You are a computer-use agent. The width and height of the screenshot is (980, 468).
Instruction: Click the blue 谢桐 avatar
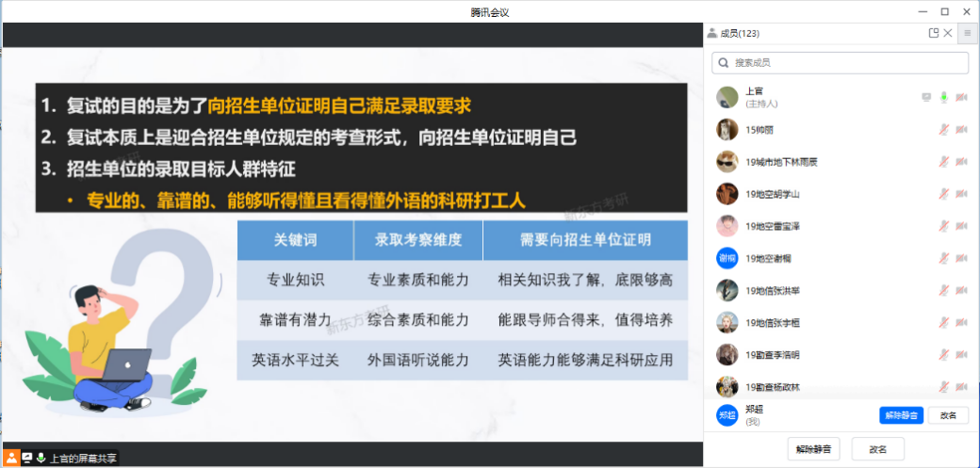click(727, 258)
